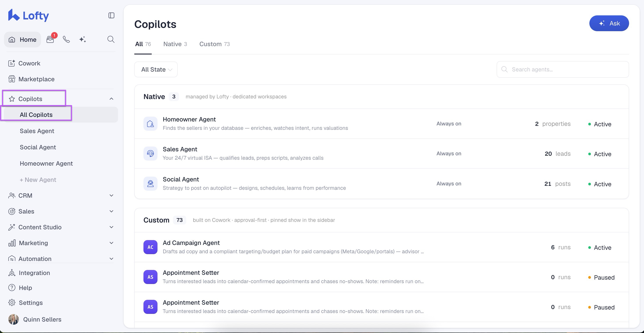This screenshot has width=644, height=333.
Task: Click the '20 leads' count for Sales Agent
Action: click(x=558, y=154)
